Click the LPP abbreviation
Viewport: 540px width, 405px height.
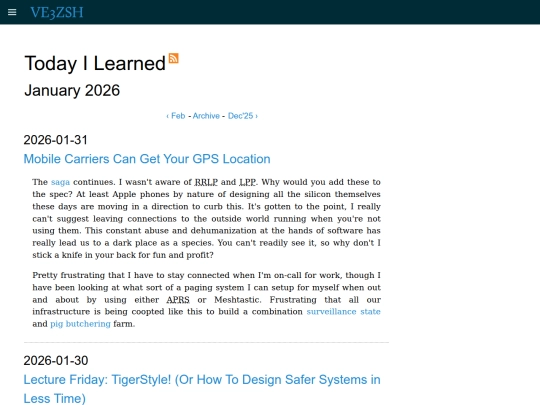[248, 182]
